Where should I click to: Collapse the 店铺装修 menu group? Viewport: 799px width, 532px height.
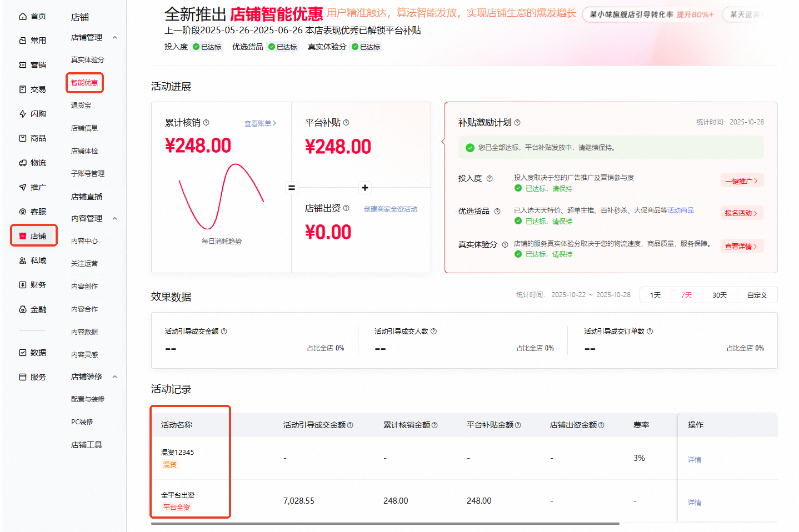pos(115,377)
